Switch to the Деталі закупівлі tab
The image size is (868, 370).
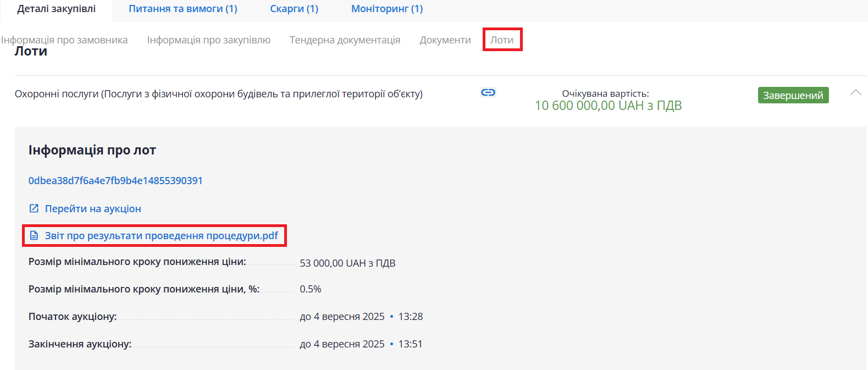[x=56, y=9]
